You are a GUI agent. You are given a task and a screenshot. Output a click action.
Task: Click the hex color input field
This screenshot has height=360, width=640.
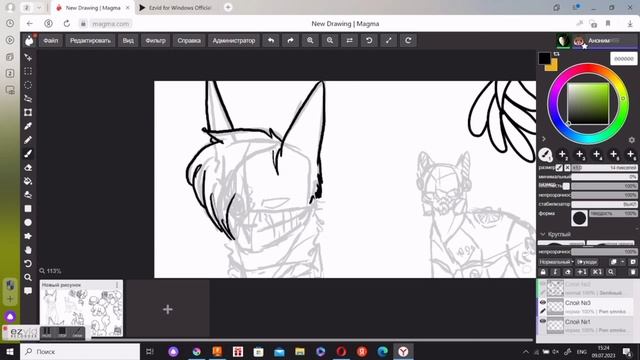point(624,59)
